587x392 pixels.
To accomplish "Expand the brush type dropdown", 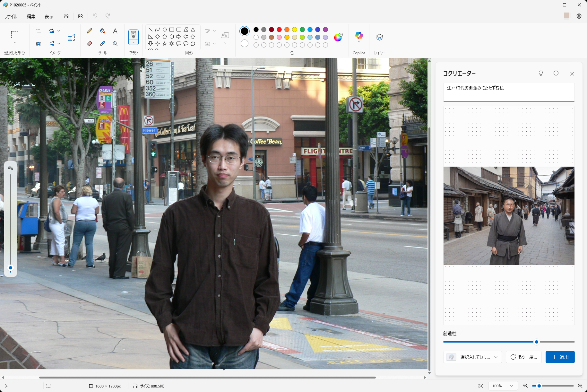I will point(134,43).
